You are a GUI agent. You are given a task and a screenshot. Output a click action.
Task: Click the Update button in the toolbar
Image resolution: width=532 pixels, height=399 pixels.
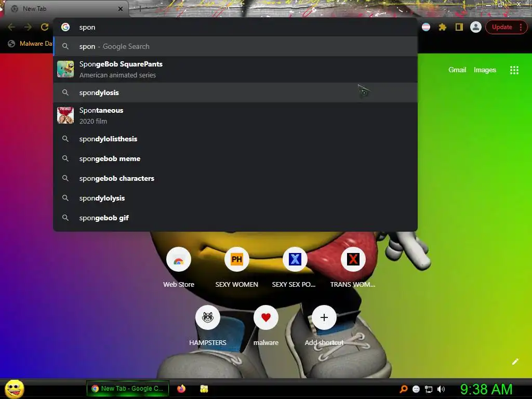506,27
